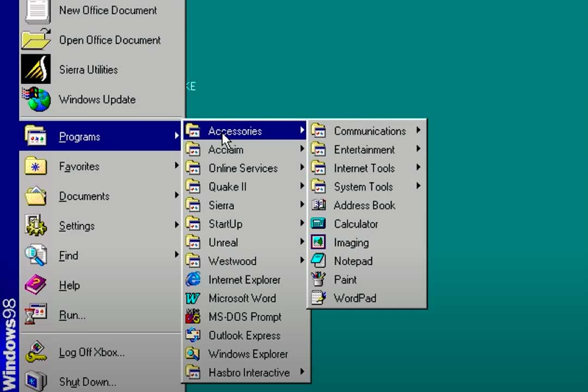Expand Quake II submenu arrow

tap(302, 186)
